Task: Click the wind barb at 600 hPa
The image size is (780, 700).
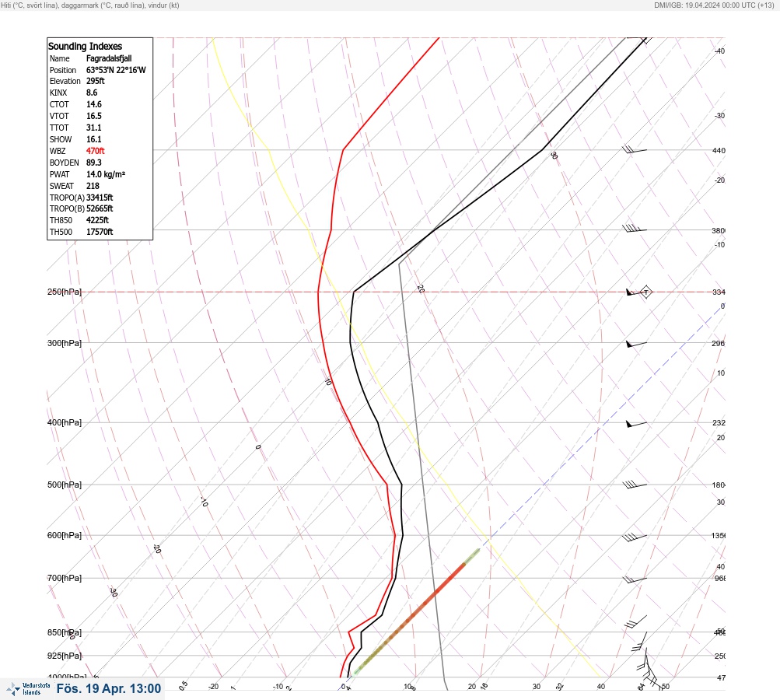Action: click(x=635, y=537)
